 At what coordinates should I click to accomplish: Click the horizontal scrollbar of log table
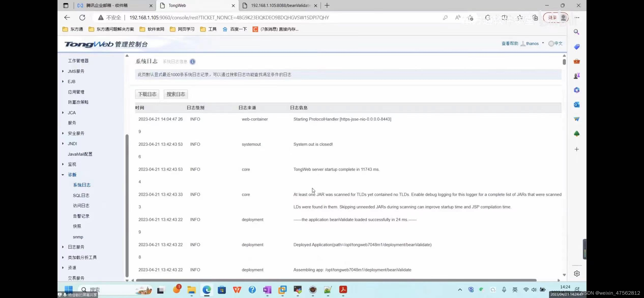pyautogui.click(x=336, y=280)
